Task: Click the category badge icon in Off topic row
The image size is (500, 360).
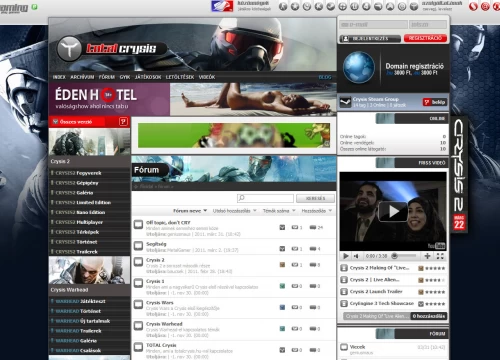Action: tap(282, 227)
